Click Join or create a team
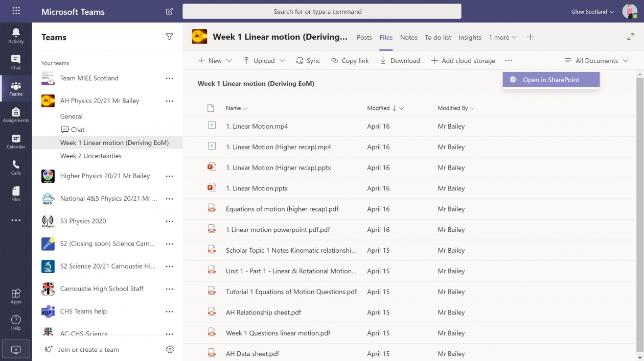The width and height of the screenshot is (644, 361). [x=82, y=350]
